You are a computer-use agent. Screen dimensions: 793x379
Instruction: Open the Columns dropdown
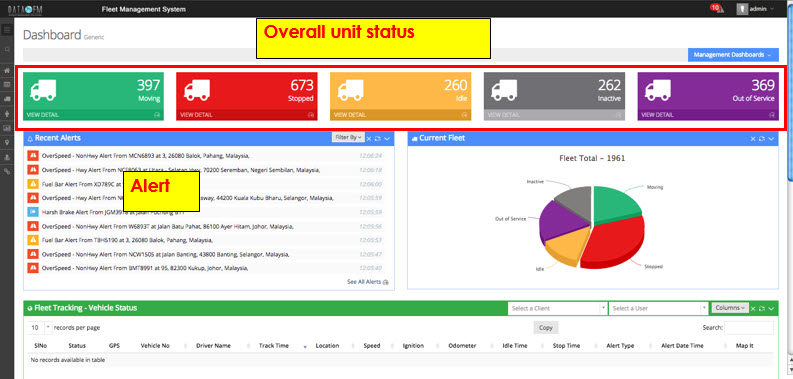coord(730,308)
